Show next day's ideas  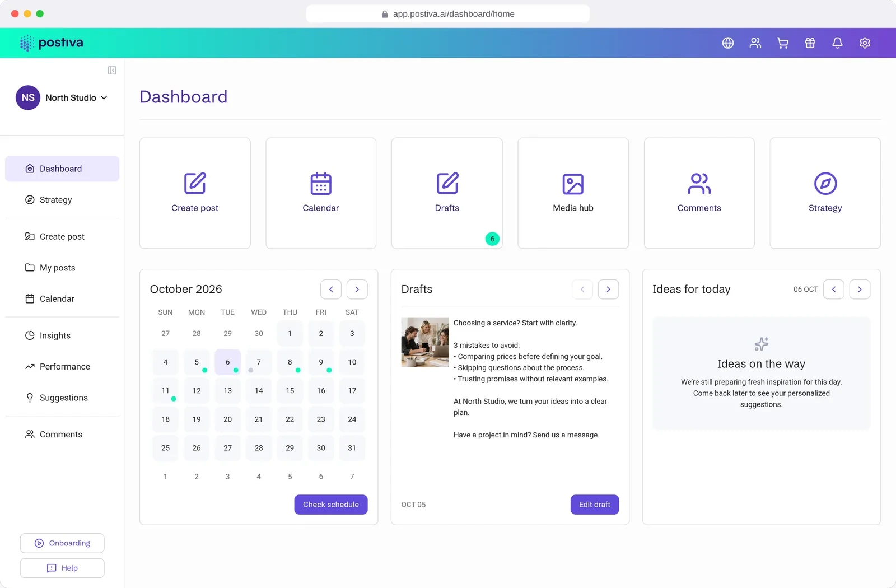(x=860, y=290)
